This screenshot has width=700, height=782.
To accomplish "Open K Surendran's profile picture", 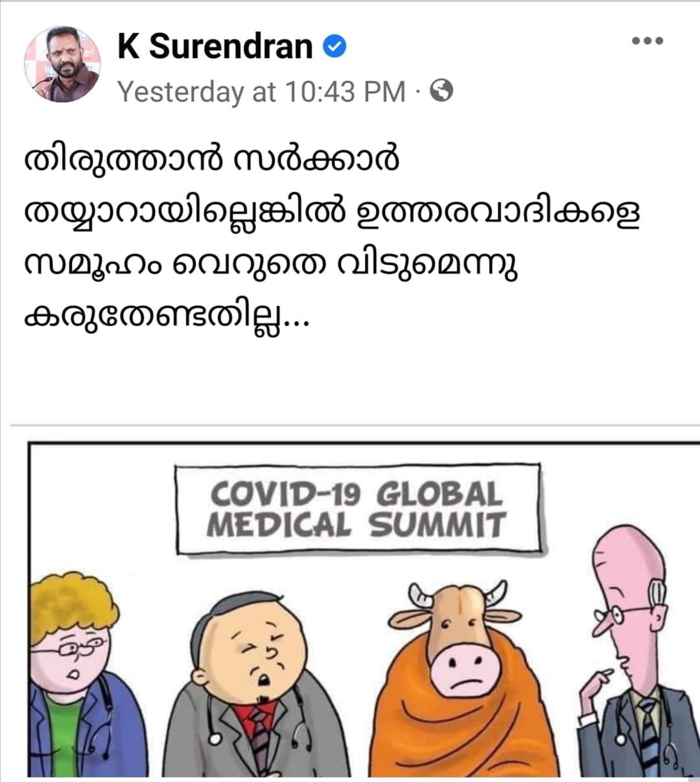I will click(x=63, y=64).
